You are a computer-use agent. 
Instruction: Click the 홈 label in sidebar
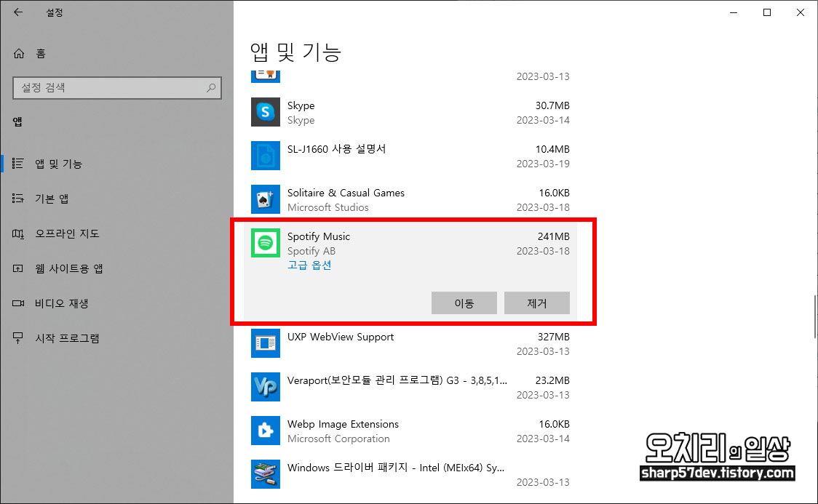pyautogui.click(x=41, y=54)
